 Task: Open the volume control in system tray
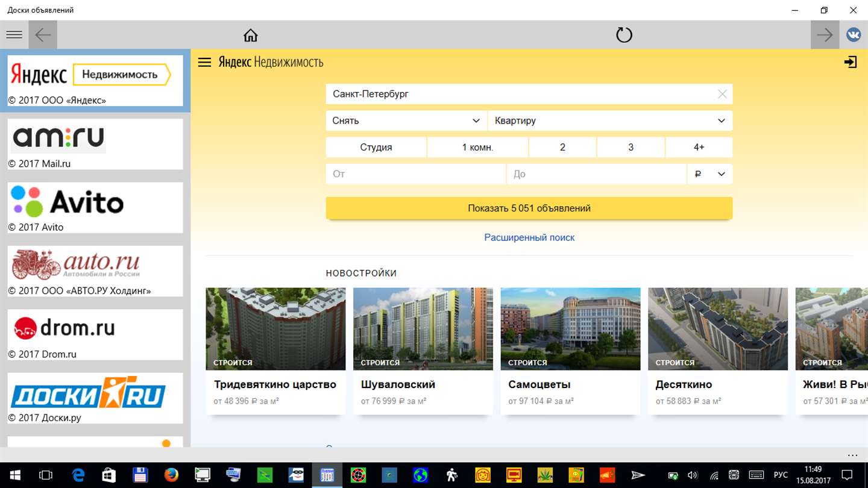[693, 475]
